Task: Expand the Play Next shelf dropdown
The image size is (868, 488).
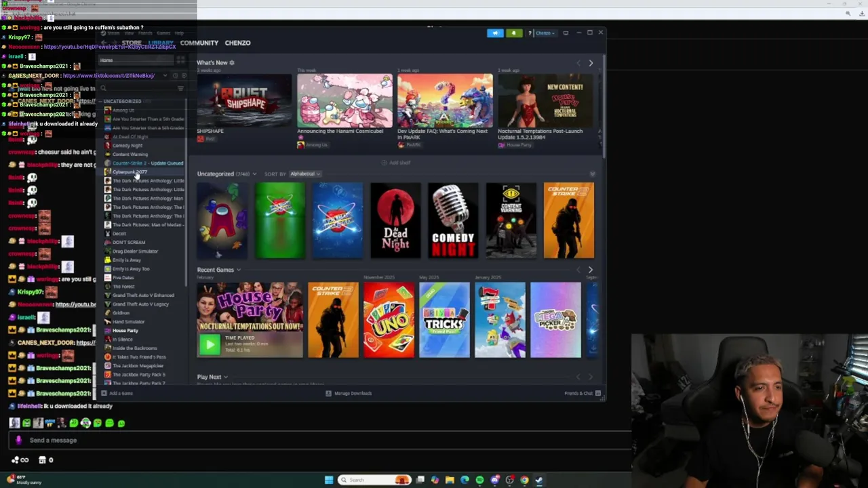Action: pyautogui.click(x=225, y=378)
